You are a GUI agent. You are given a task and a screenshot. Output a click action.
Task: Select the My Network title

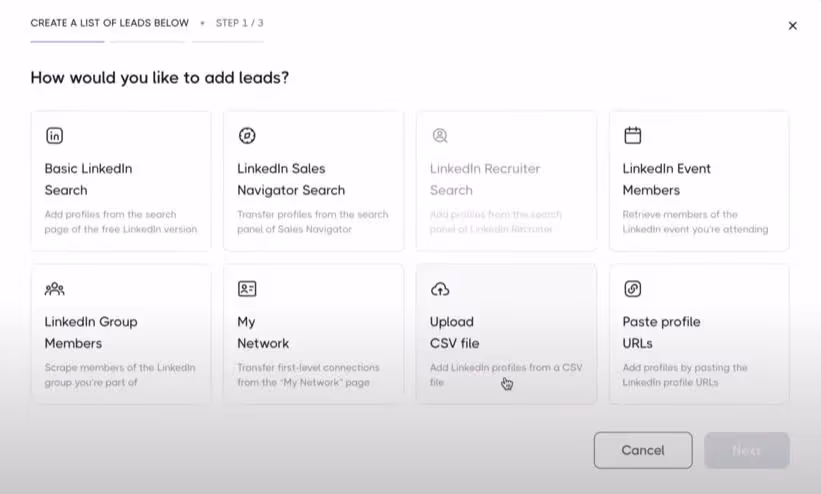click(x=263, y=332)
